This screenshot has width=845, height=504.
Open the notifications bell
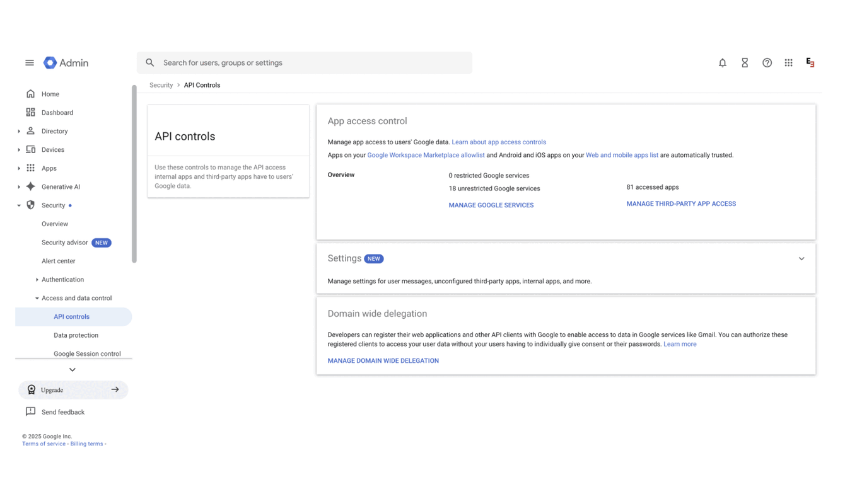(723, 62)
